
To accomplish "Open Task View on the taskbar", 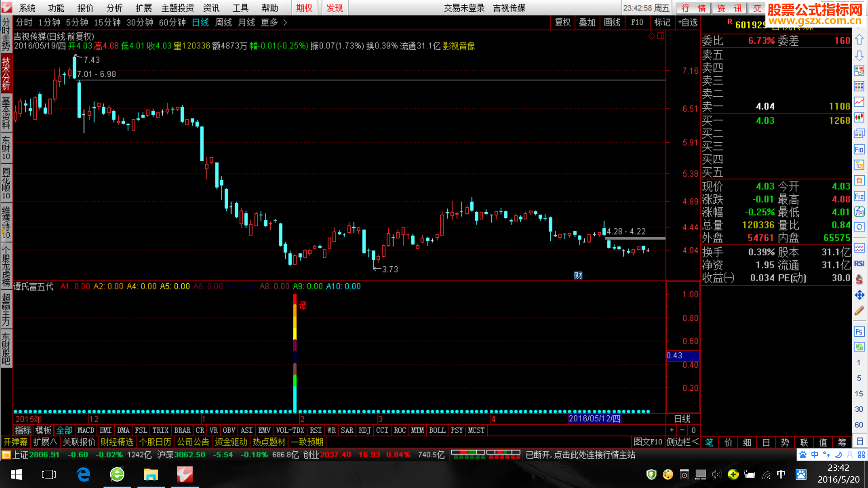I will [x=48, y=474].
